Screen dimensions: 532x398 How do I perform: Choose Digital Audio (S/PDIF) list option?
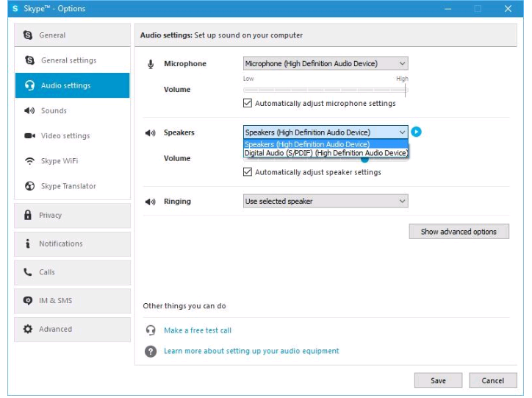pyautogui.click(x=326, y=153)
